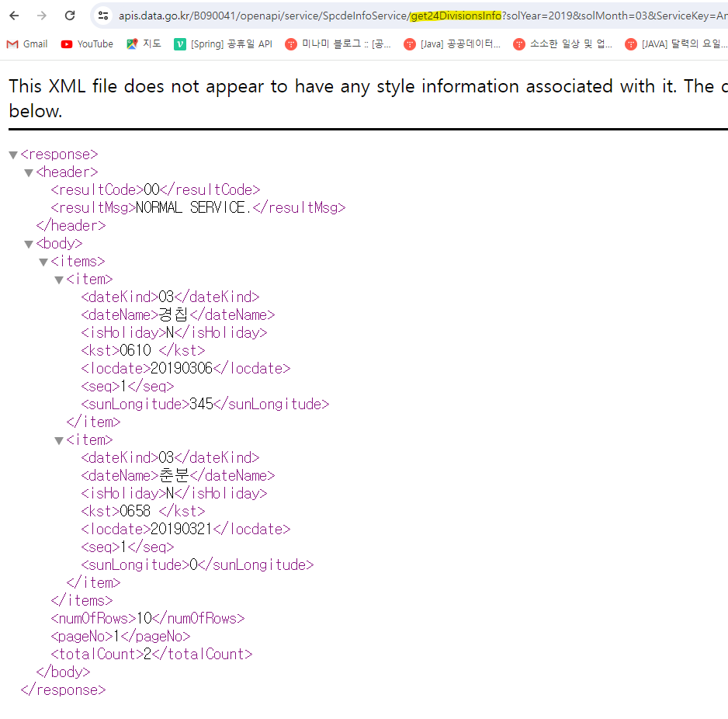The width and height of the screenshot is (728, 719).
Task: Collapse the items XML node
Action: (43, 262)
